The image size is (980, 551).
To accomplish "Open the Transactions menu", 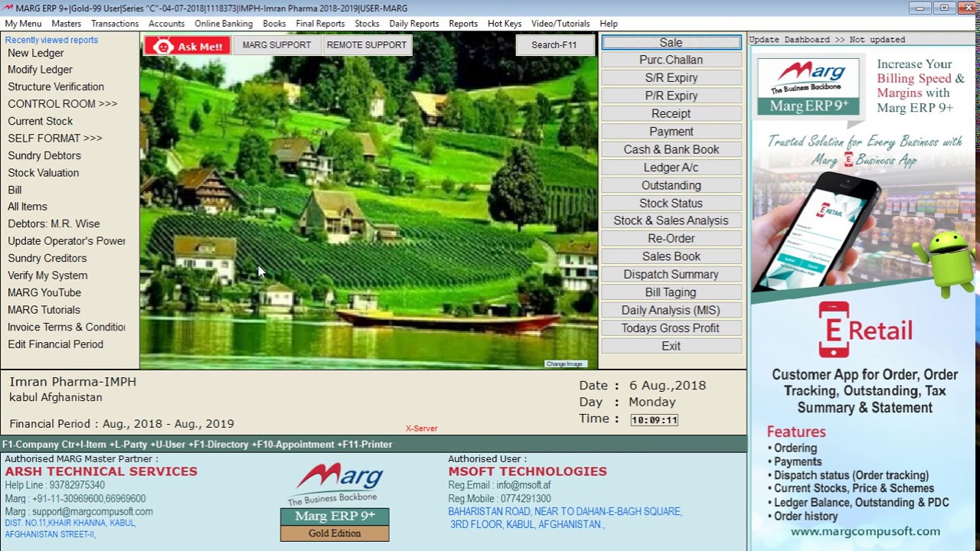I will coord(115,24).
